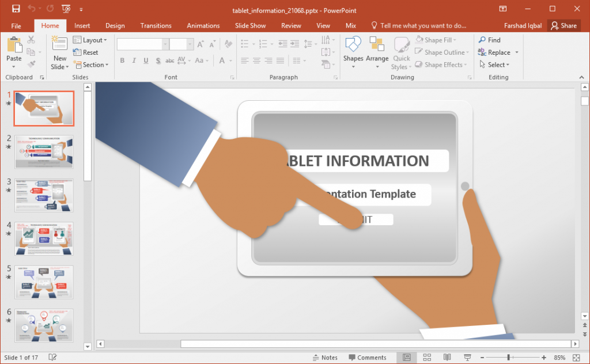The width and height of the screenshot is (590, 364).
Task: Expand the Section dropdown in Slides group
Action: [91, 65]
